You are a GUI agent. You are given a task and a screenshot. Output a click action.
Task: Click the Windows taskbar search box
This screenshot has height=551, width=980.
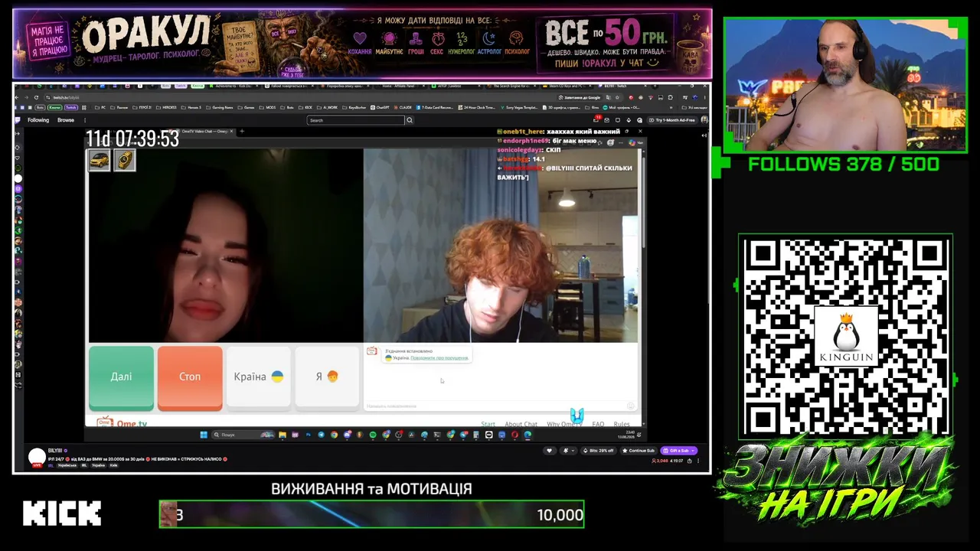click(x=243, y=435)
